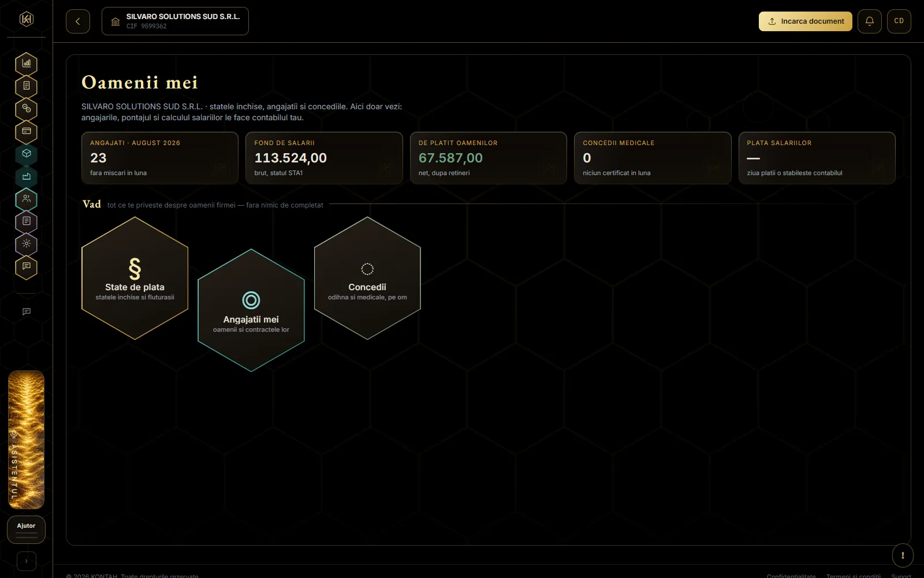
Task: Open the CD user account menu
Action: [x=899, y=21]
